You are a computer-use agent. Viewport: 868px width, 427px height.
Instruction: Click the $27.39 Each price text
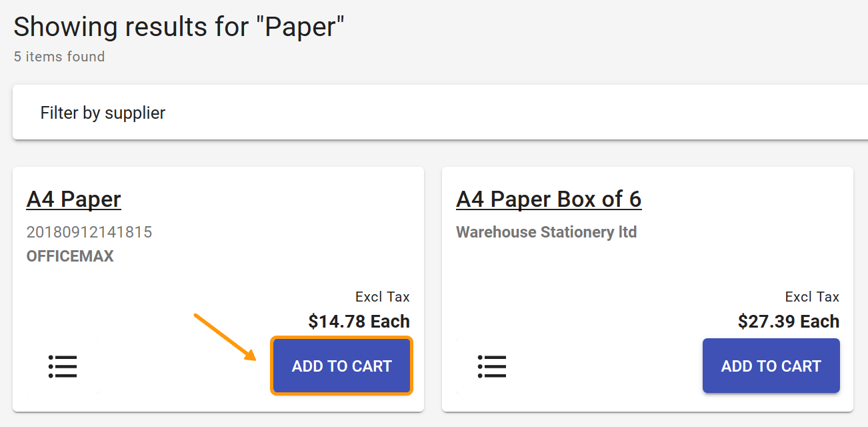click(x=789, y=321)
